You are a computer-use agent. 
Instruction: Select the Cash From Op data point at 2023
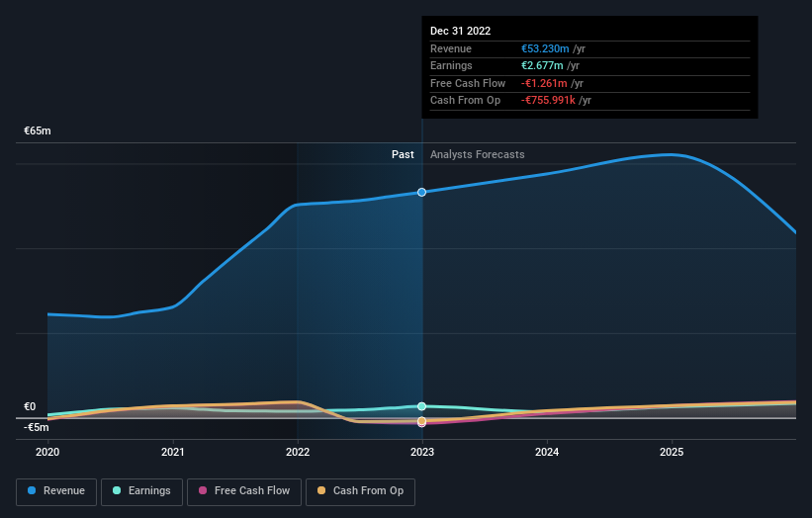[422, 421]
